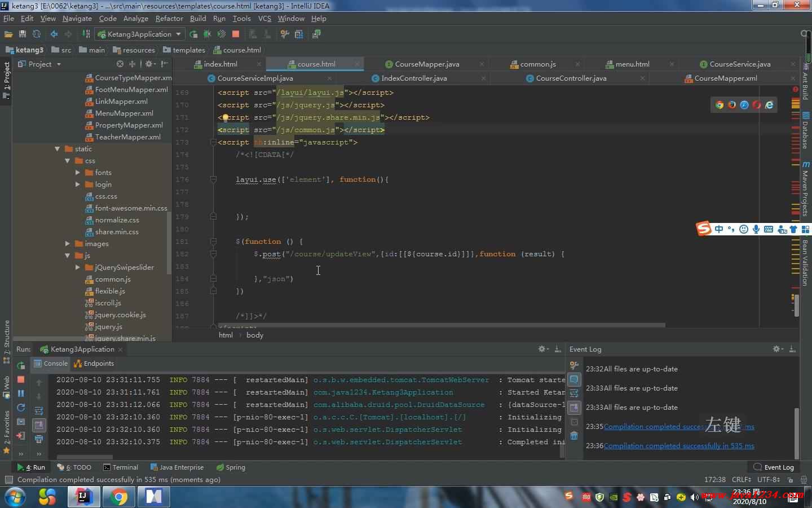The image size is (812, 508).
Task: Click the Run panel gear settings icon
Action: 543,349
